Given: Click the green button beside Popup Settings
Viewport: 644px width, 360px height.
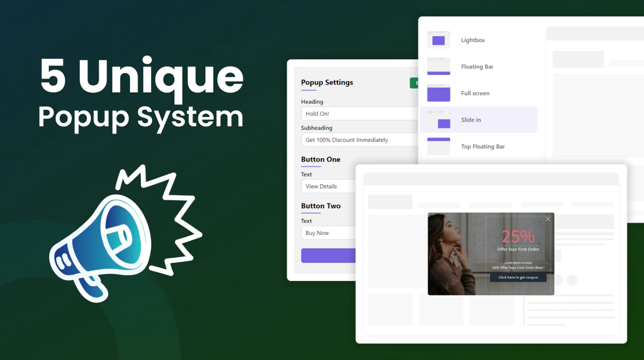Looking at the screenshot, I should [x=414, y=83].
